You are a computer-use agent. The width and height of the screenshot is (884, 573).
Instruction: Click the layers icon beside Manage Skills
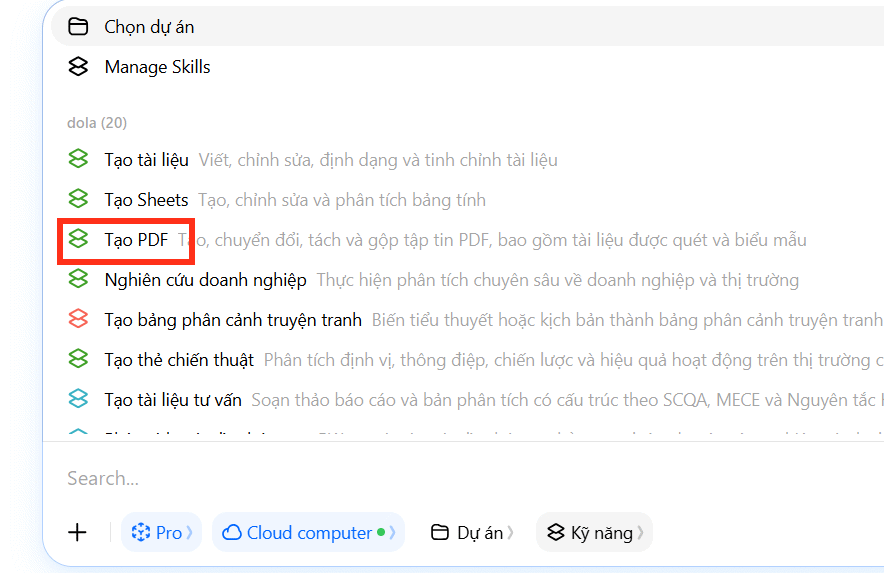[78, 67]
